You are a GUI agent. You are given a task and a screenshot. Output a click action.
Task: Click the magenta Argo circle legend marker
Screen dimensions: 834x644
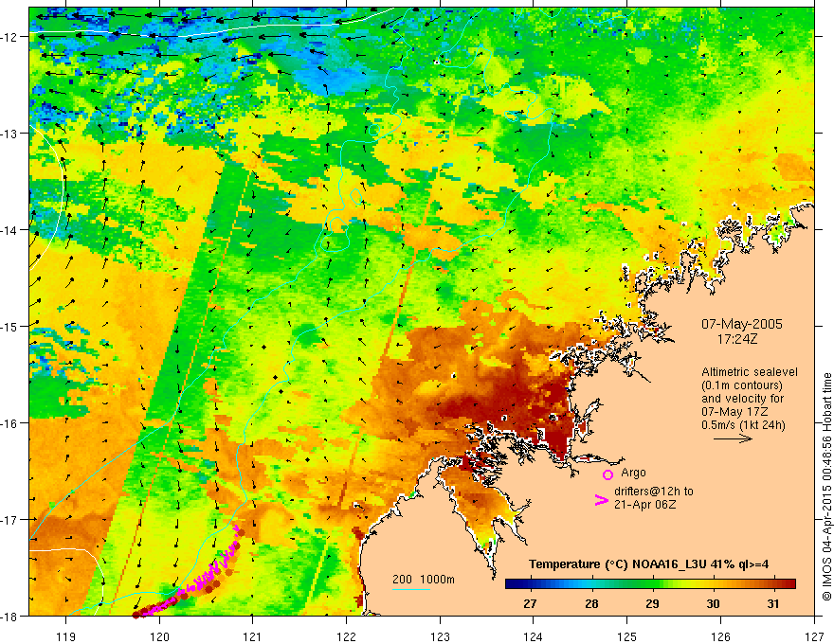point(607,474)
